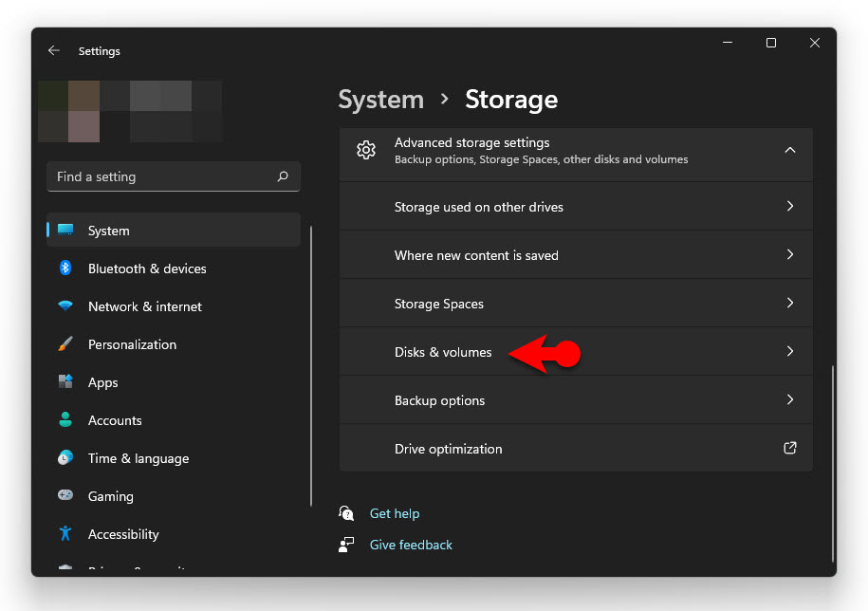Click the Network & internet Wi-Fi icon
868x611 pixels.
pyautogui.click(x=65, y=306)
